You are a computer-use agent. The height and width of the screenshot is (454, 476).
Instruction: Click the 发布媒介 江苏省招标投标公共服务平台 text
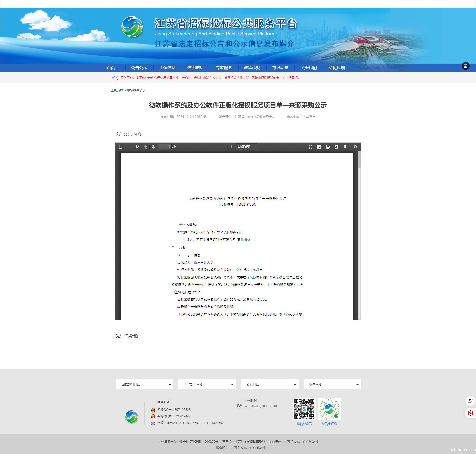[x=247, y=117]
